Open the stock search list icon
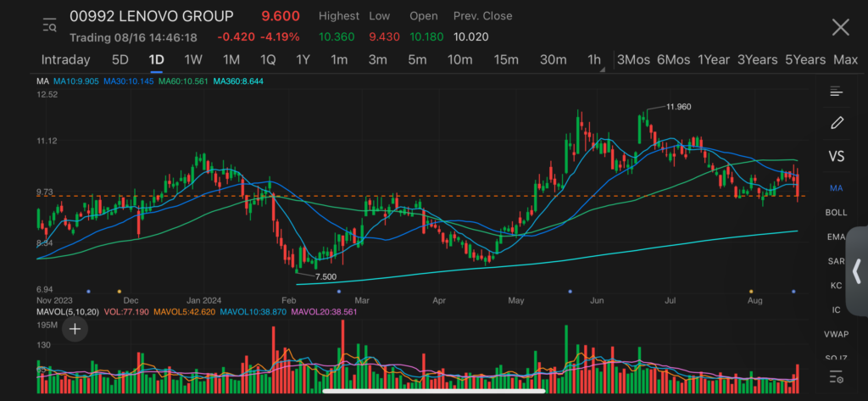This screenshot has height=401, width=868. pyautogui.click(x=49, y=26)
